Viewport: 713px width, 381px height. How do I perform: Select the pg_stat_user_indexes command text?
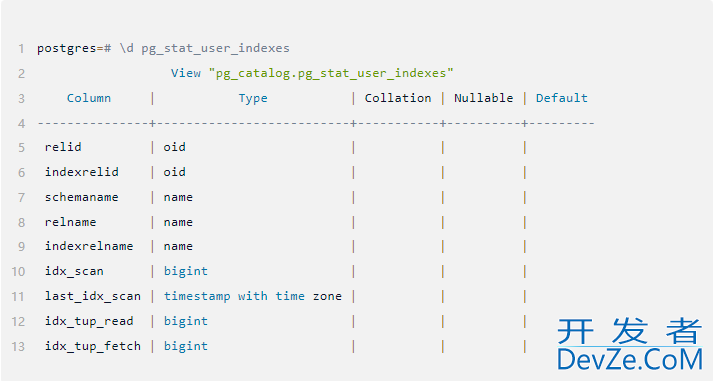215,49
